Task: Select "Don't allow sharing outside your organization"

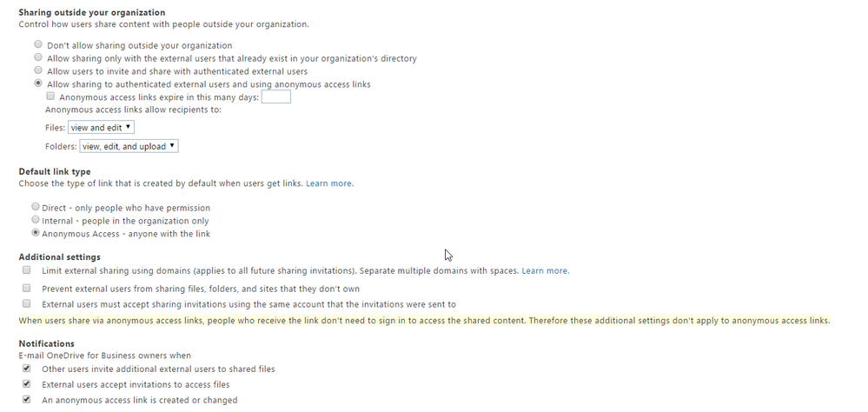Action: click(x=37, y=44)
